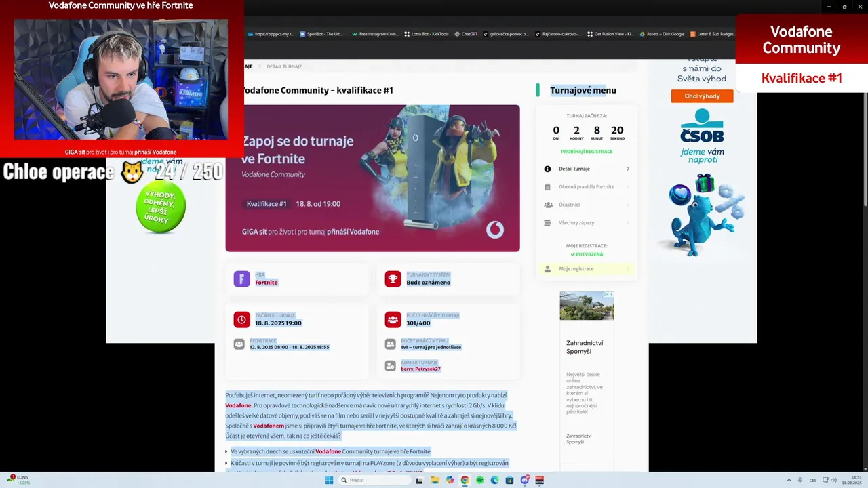Open Discord from the taskbar
Viewport: 868px width, 488px height.
tap(525, 480)
